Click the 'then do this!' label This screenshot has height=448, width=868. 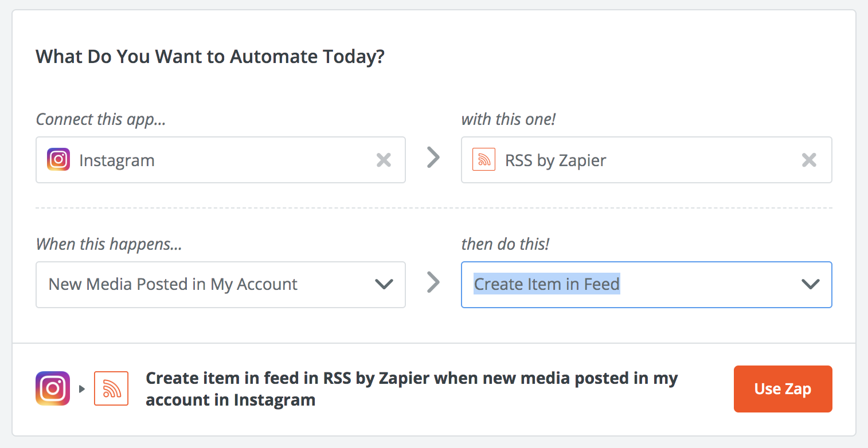pos(505,244)
